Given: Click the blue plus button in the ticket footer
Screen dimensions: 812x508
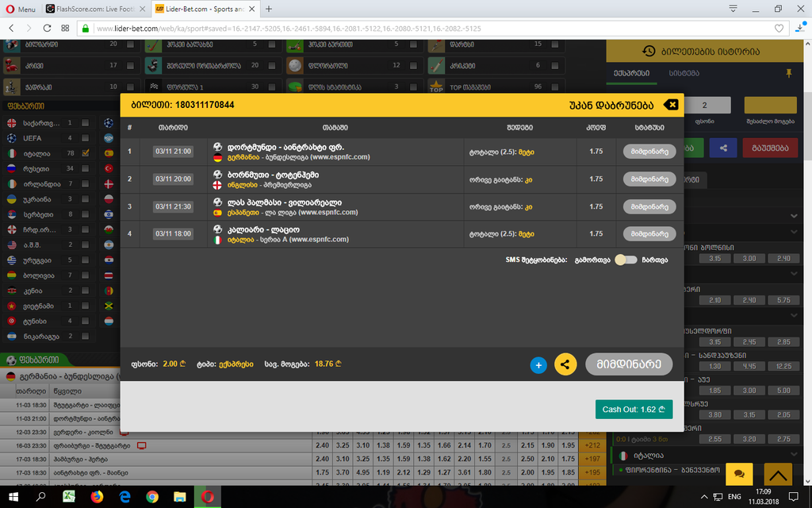Looking at the screenshot, I should pyautogui.click(x=538, y=365).
